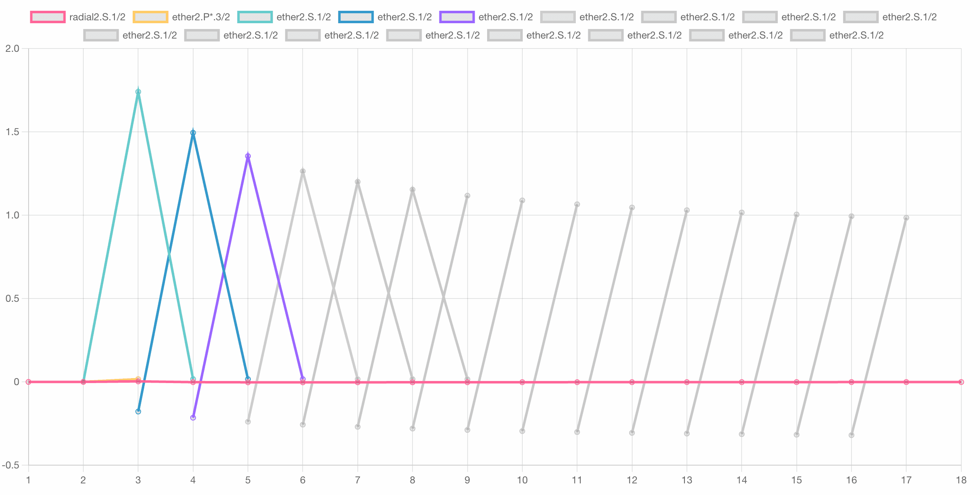Click the y-axis label 2.0

click(x=12, y=49)
